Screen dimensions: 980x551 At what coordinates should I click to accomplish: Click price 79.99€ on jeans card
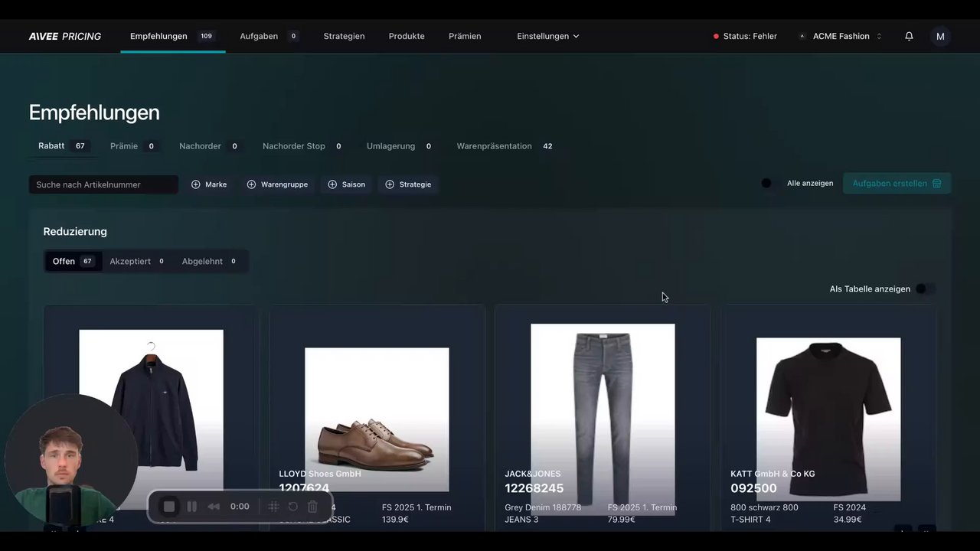(x=621, y=520)
